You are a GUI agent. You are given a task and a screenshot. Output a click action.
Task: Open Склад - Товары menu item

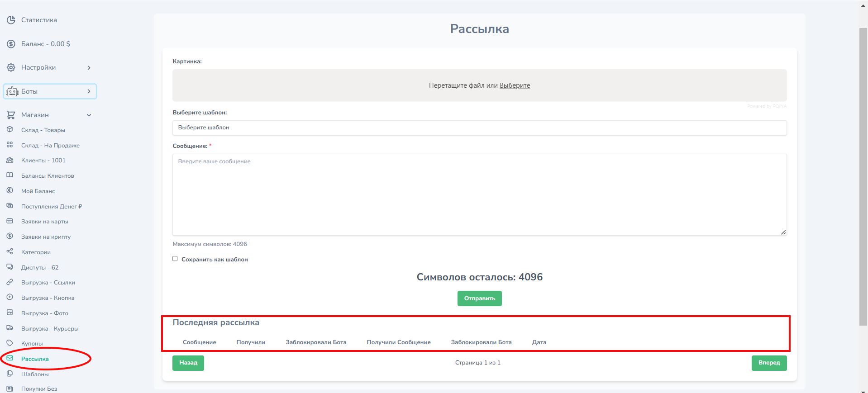point(43,130)
